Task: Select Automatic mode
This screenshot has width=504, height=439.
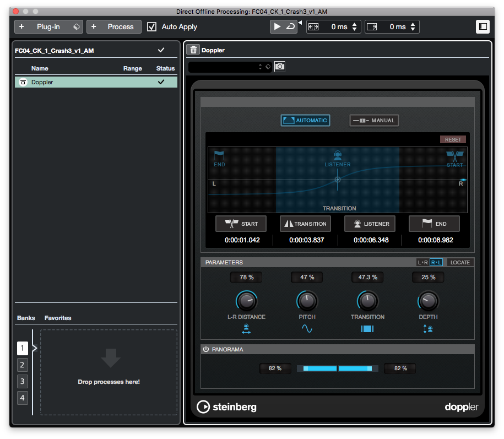Action: click(305, 120)
